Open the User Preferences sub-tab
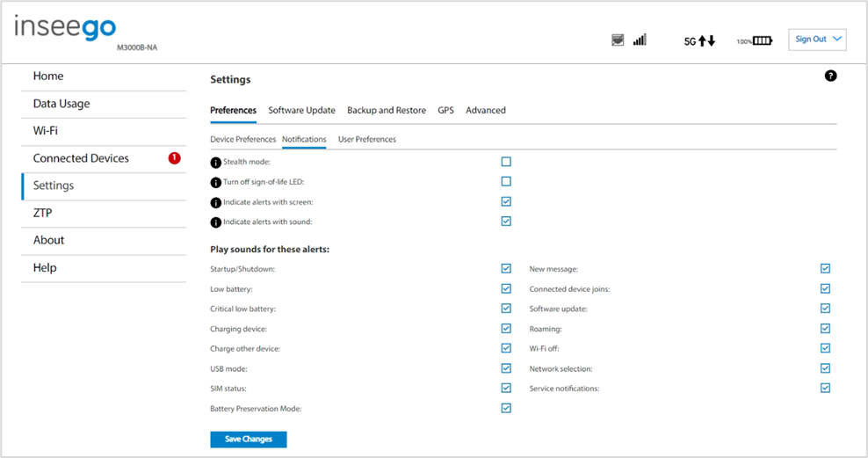 (367, 139)
